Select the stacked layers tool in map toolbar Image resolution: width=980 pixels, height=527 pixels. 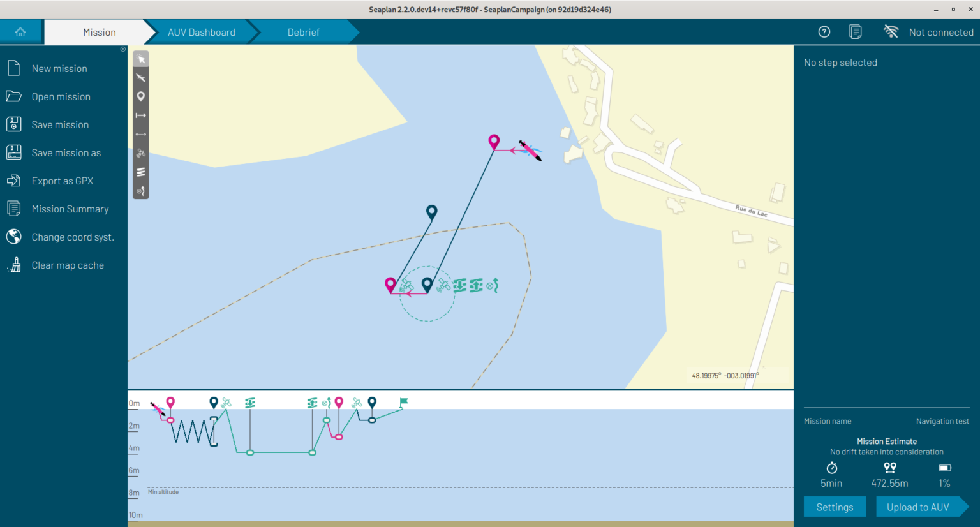coord(141,172)
